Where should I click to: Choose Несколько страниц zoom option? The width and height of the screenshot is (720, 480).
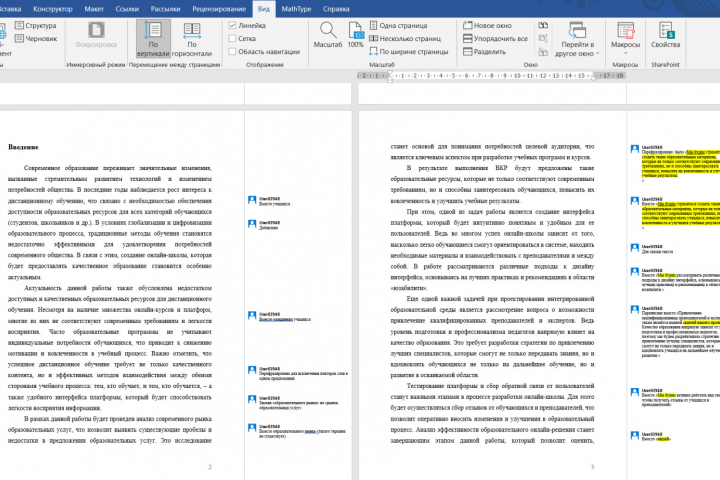[x=405, y=39]
